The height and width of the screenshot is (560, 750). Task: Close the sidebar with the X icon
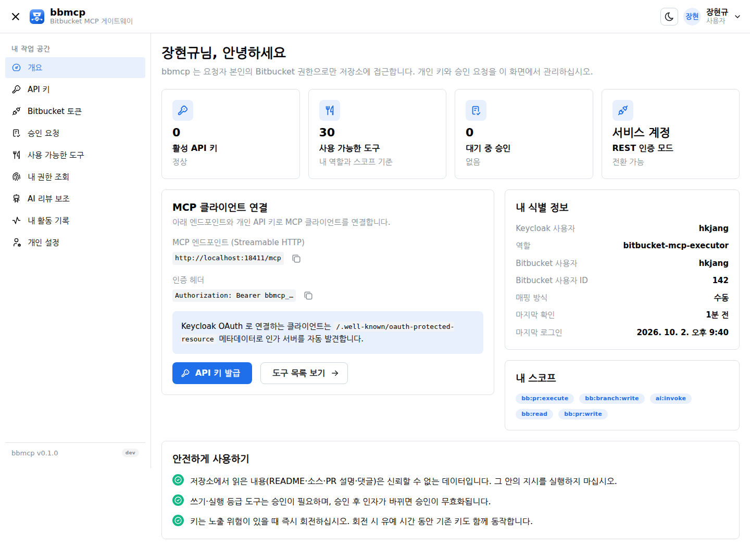click(x=16, y=17)
